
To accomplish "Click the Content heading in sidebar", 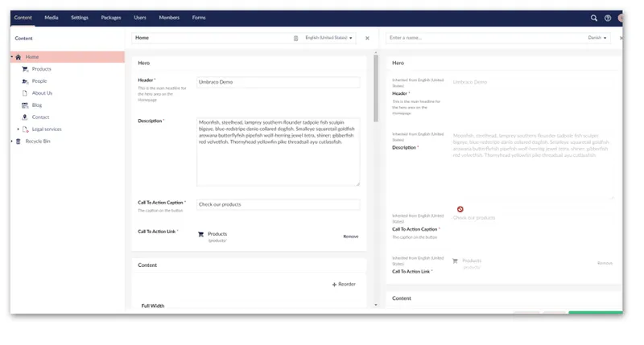I will (23, 38).
